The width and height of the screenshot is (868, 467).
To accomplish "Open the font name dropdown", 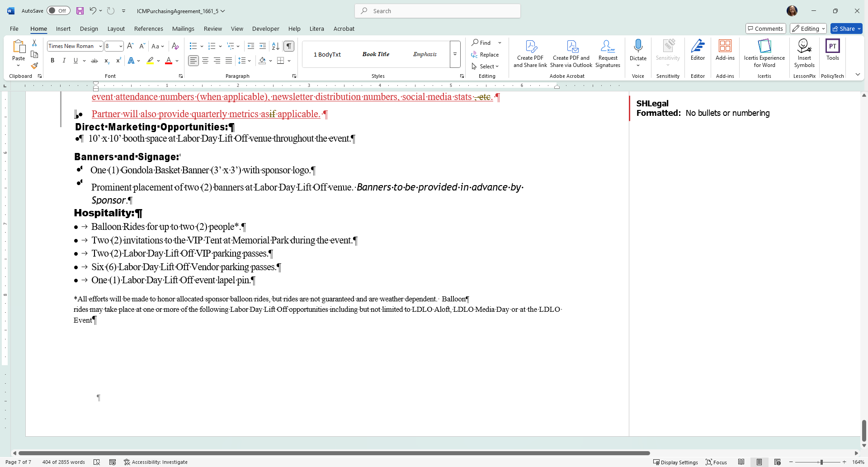I will point(100,46).
